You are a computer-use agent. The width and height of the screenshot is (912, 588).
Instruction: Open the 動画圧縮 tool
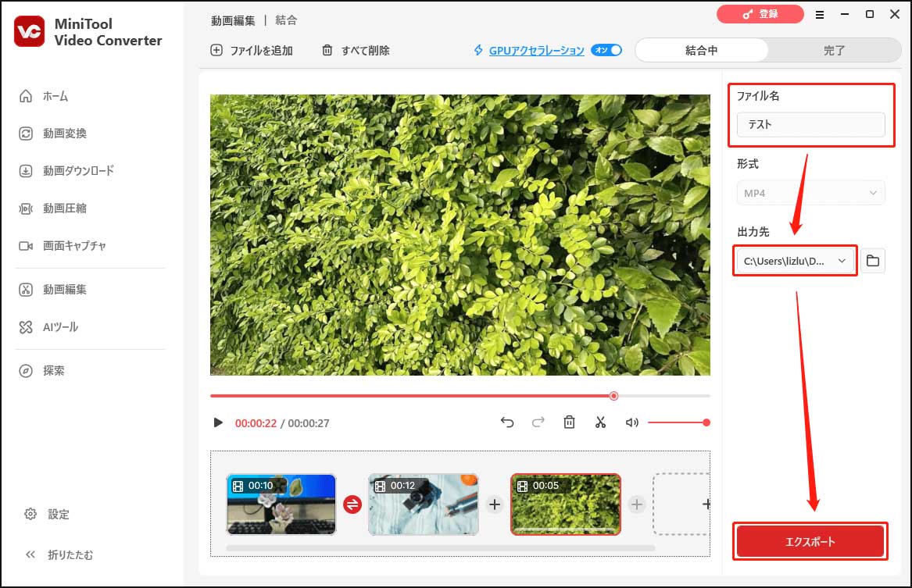(x=53, y=208)
